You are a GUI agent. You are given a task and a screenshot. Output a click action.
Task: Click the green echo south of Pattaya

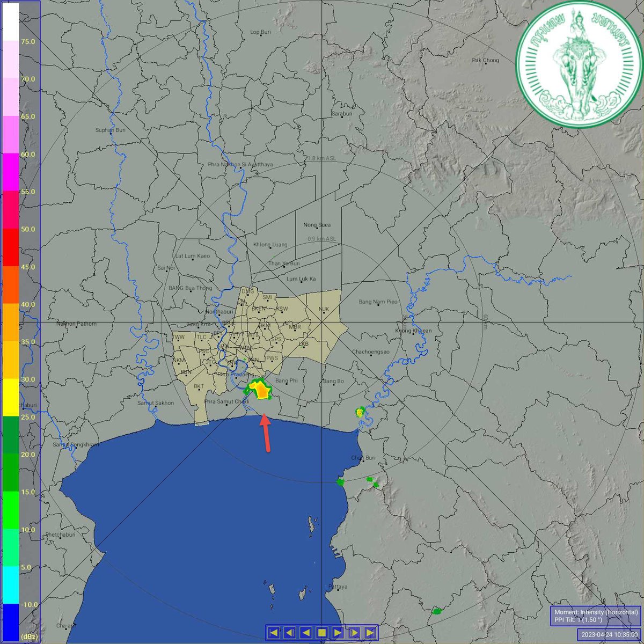(437, 611)
